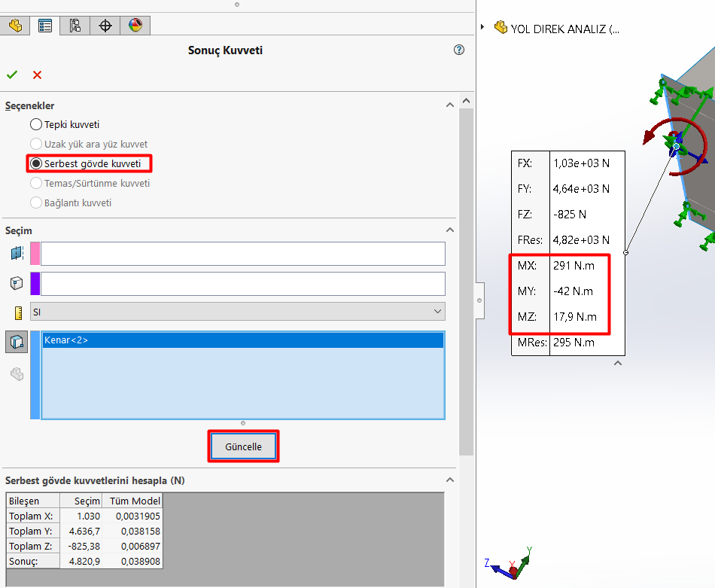Click the pink swatch beside plane field
Viewport: 715px width, 588px height.
[x=35, y=254]
